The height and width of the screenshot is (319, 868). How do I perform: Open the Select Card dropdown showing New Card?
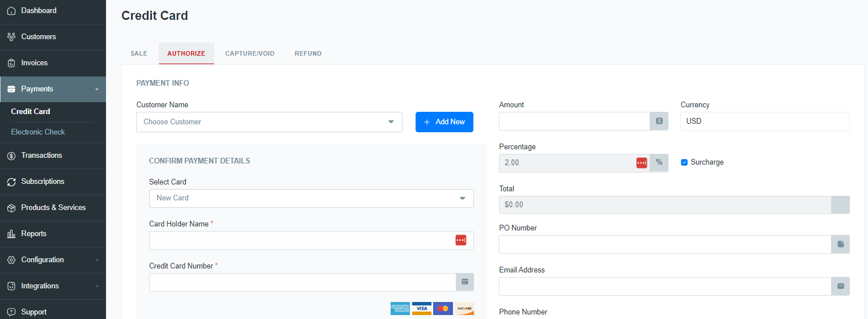[311, 198]
